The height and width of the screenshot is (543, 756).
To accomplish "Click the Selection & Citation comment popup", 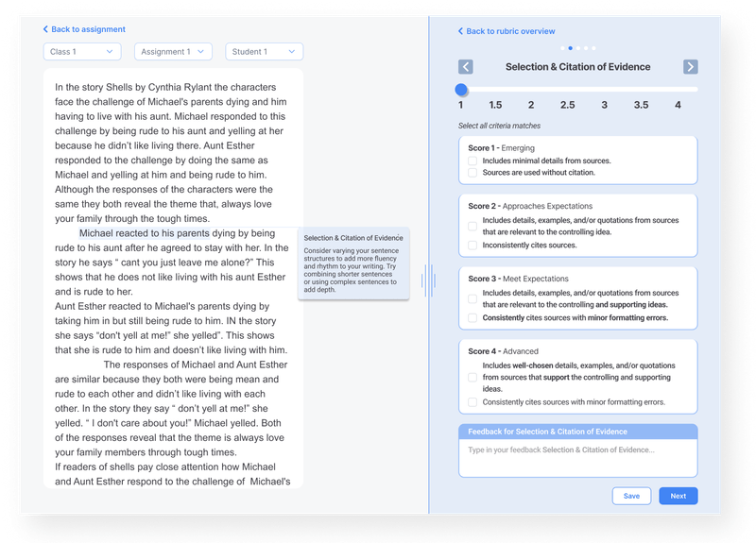I will pyautogui.click(x=353, y=263).
